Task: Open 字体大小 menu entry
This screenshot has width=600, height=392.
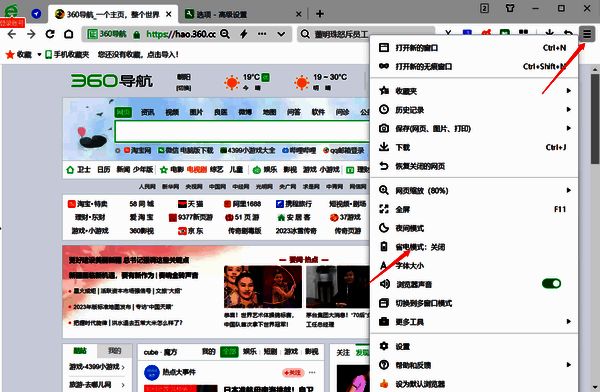Action: [474, 266]
